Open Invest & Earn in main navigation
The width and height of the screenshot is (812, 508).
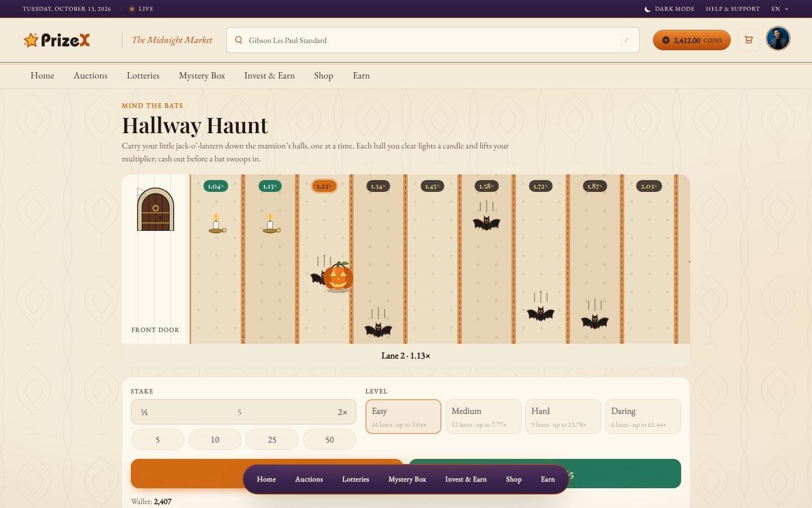click(270, 76)
